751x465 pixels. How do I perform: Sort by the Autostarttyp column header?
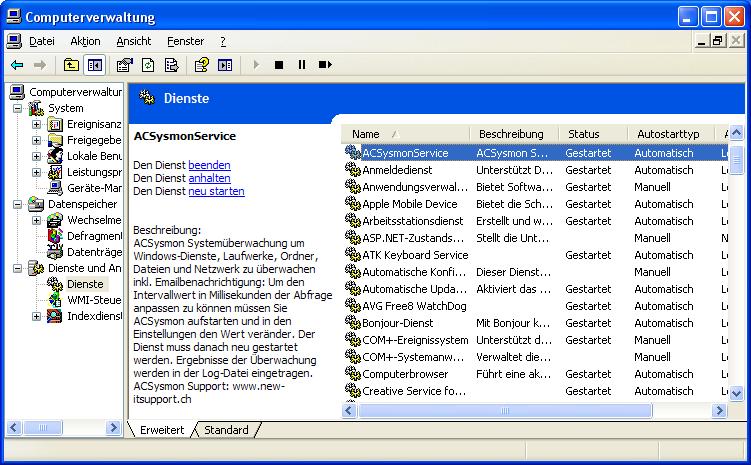671,134
